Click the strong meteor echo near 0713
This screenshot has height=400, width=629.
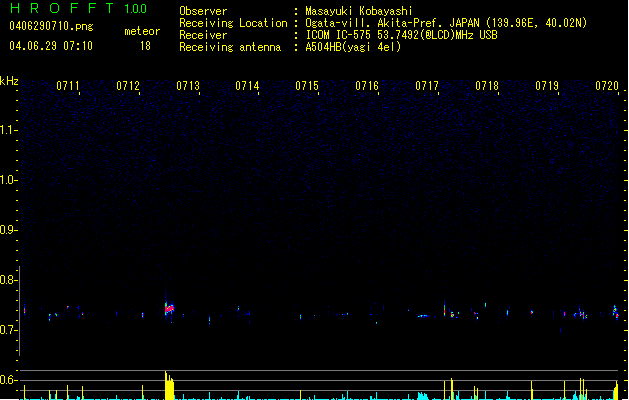click(170, 308)
